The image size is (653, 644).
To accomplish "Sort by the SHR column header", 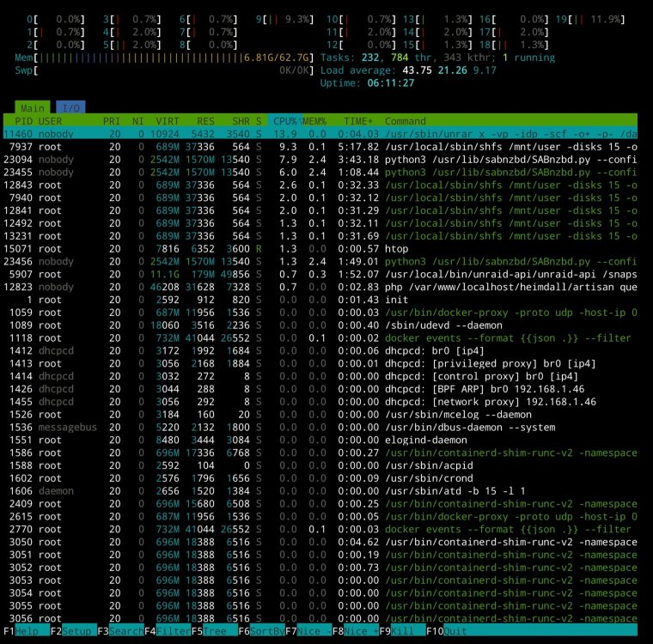I will point(241,121).
